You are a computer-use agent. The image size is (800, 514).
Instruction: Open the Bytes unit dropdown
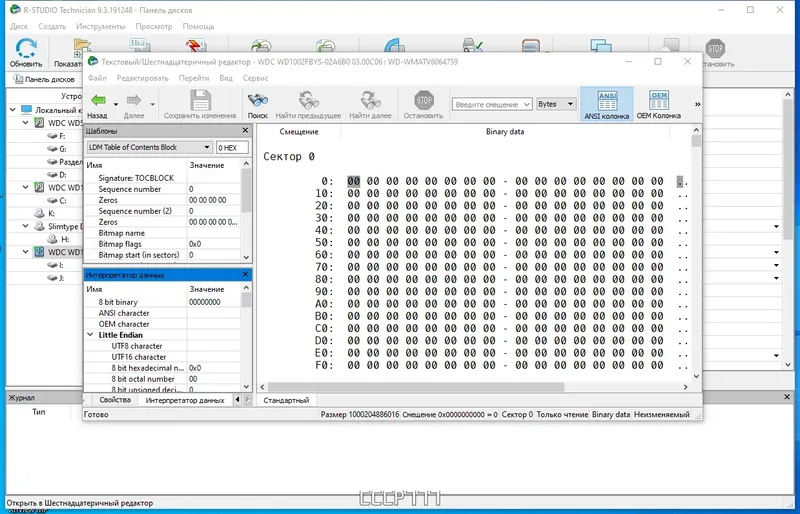pos(556,104)
